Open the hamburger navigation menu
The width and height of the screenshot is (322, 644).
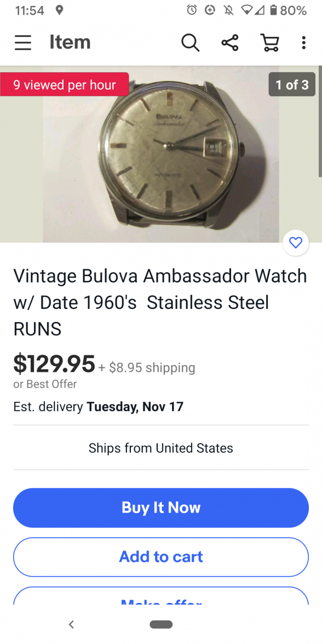tap(23, 42)
